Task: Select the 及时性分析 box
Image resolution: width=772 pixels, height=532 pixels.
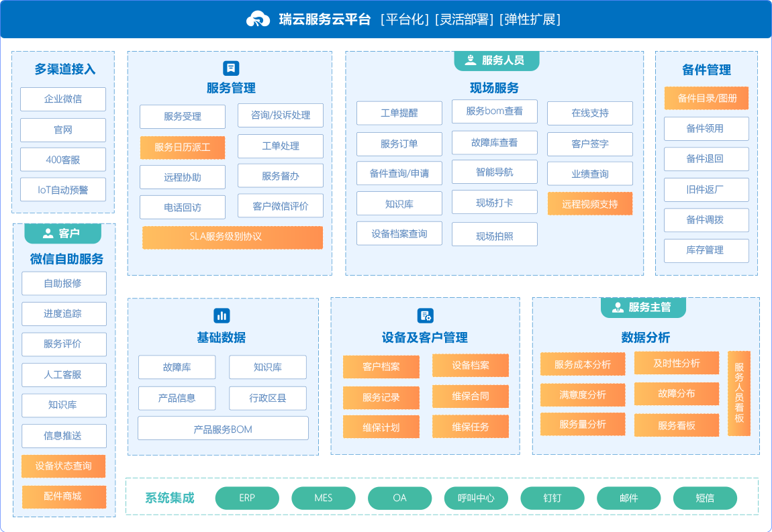Action: tap(677, 363)
